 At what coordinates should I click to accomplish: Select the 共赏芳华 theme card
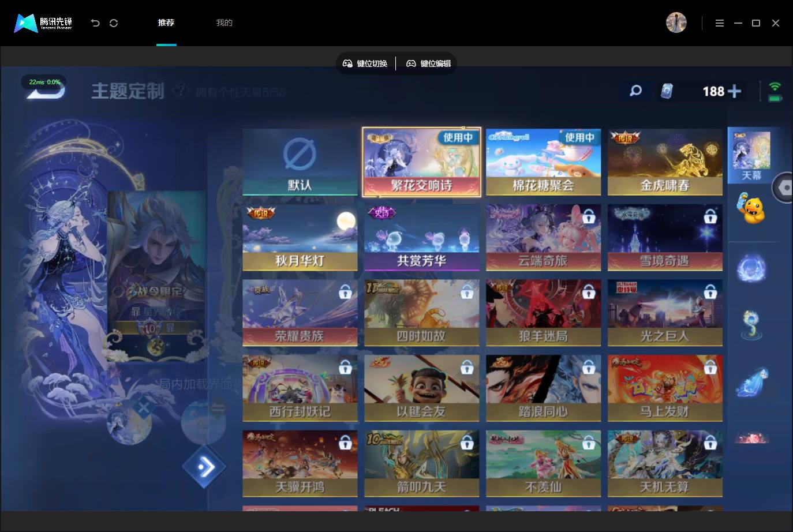coord(421,237)
